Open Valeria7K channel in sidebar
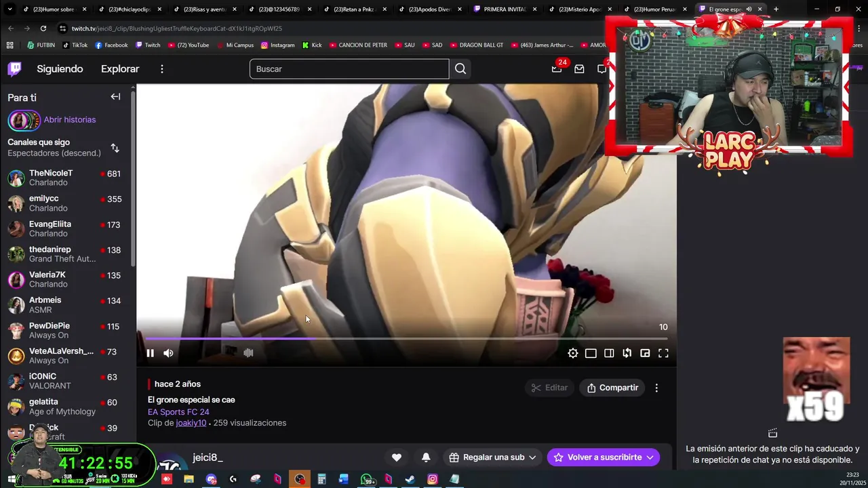868x488 pixels. [65, 279]
